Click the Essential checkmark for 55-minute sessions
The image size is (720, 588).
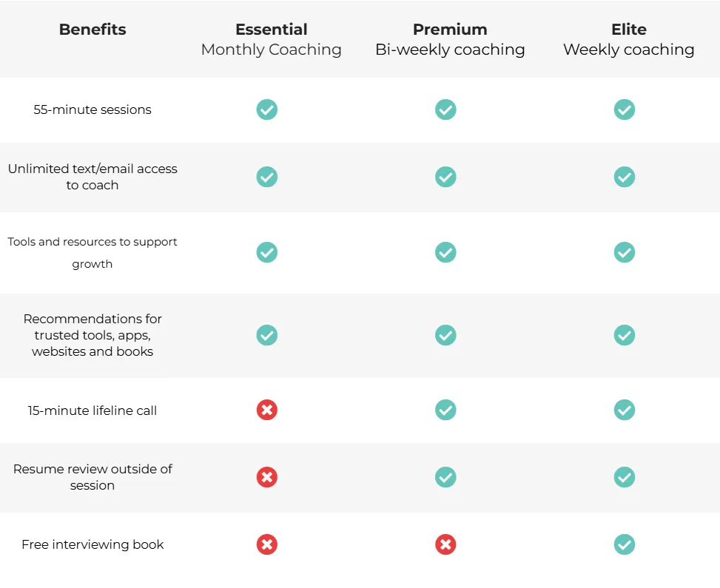click(267, 109)
